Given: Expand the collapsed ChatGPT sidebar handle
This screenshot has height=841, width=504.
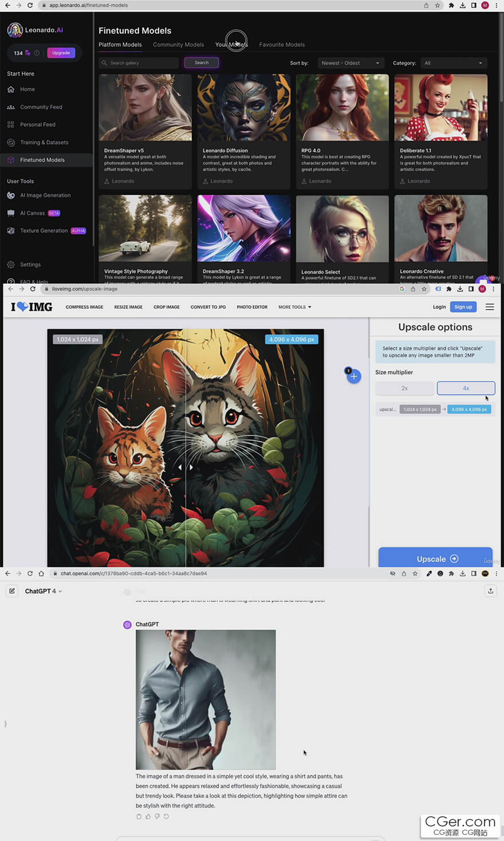Looking at the screenshot, I should click(x=6, y=724).
